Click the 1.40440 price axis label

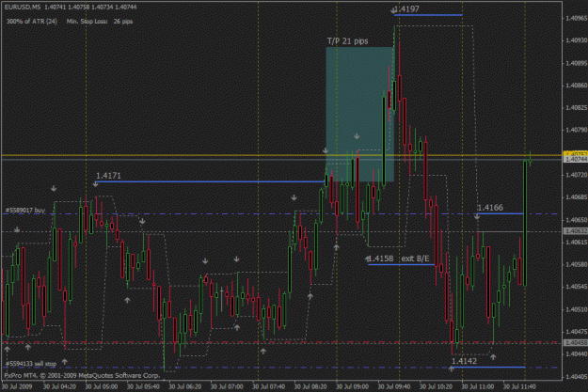coord(577,353)
